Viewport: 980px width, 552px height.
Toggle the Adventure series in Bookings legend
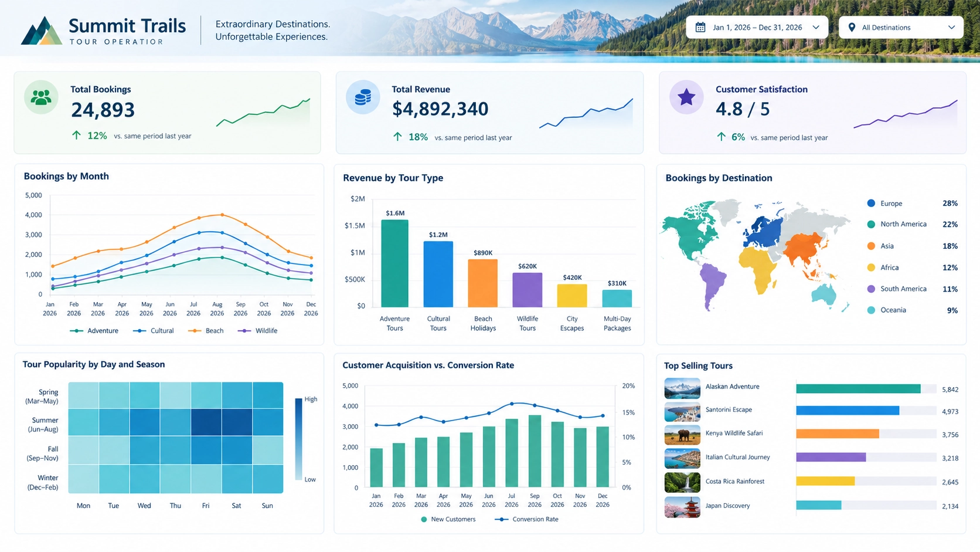94,331
